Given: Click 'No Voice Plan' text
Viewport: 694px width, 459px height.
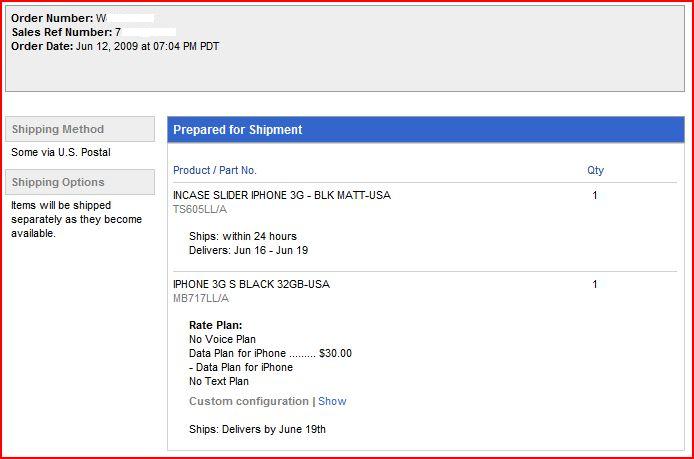Looking at the screenshot, I should click(x=222, y=339).
